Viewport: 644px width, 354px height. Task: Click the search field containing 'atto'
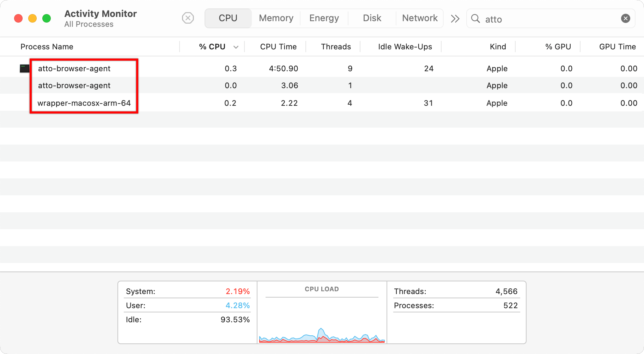551,19
